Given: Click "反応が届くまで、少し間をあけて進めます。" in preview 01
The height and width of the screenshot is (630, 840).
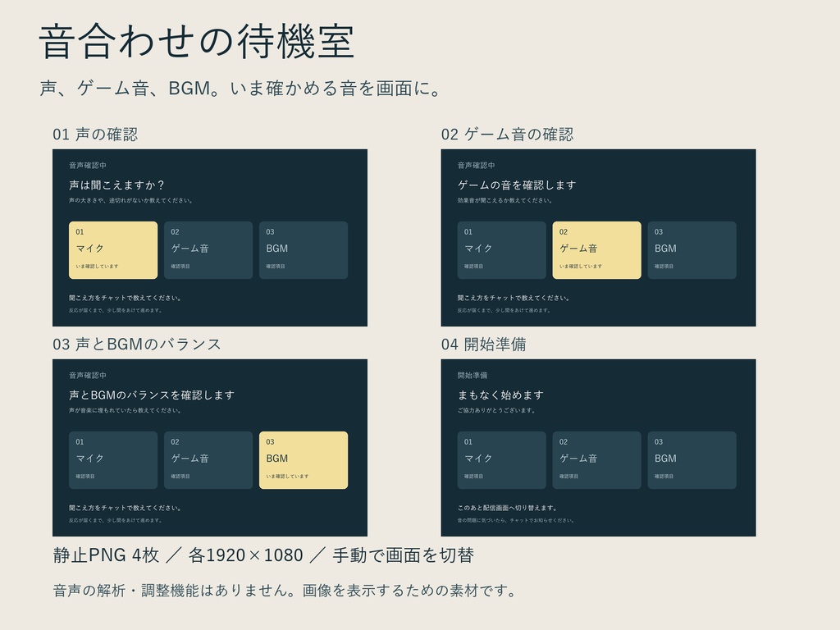Looking at the screenshot, I should coord(116,310).
